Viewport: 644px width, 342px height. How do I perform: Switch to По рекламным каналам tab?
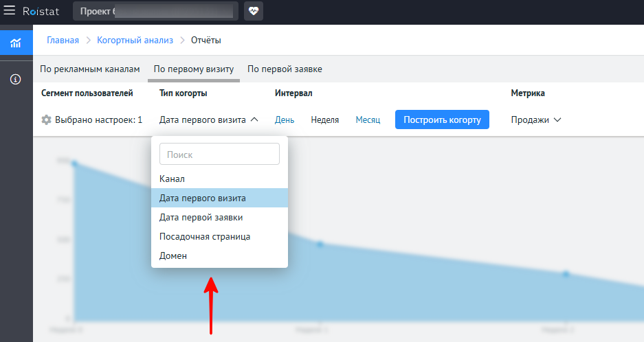coord(90,69)
